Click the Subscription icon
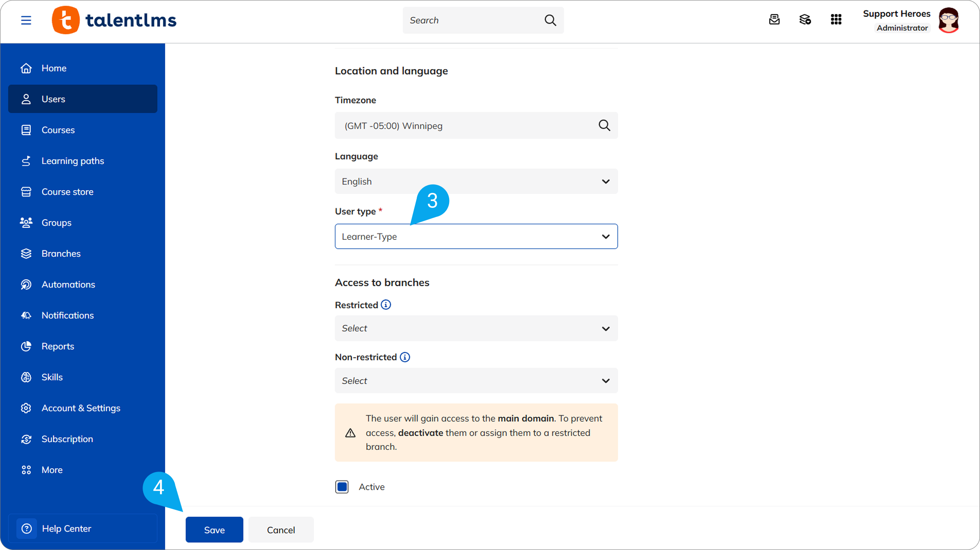Viewport: 980px width, 550px height. [26, 439]
